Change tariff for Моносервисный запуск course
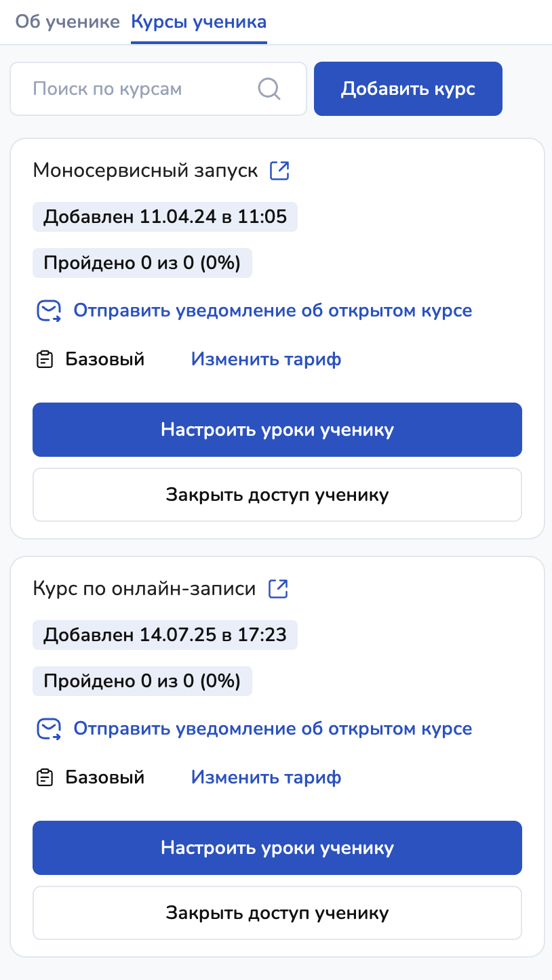 tap(266, 359)
